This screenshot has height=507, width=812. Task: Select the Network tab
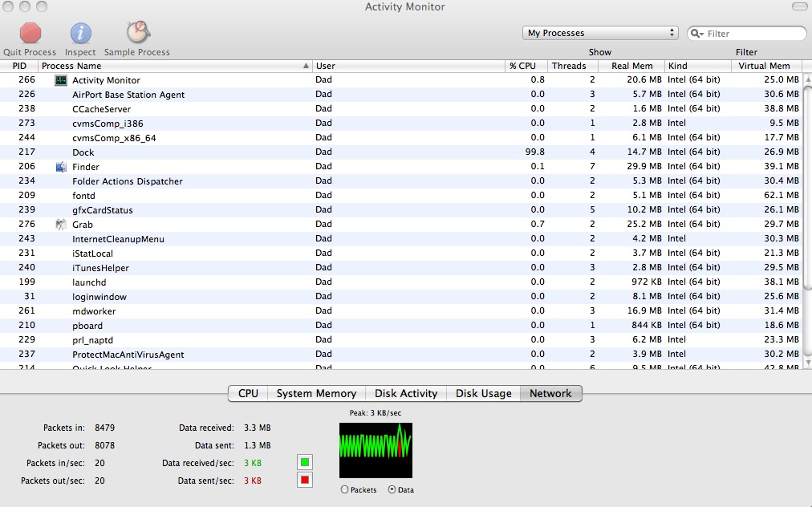coord(551,394)
